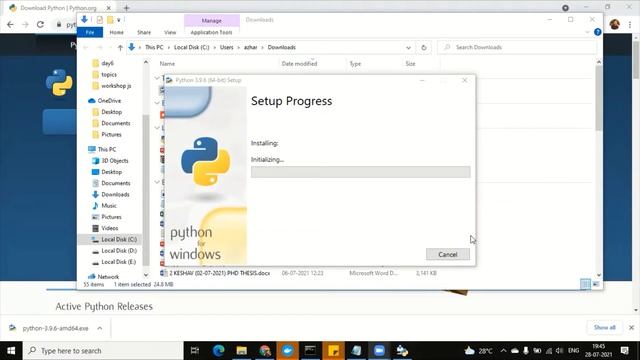Open the topics folder in navigation pane
640x360 pixels.
(109, 75)
